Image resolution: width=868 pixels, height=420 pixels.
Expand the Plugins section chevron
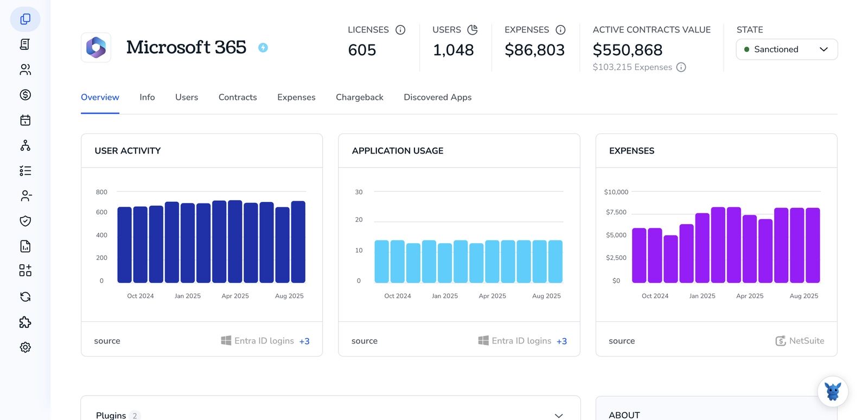[559, 416]
